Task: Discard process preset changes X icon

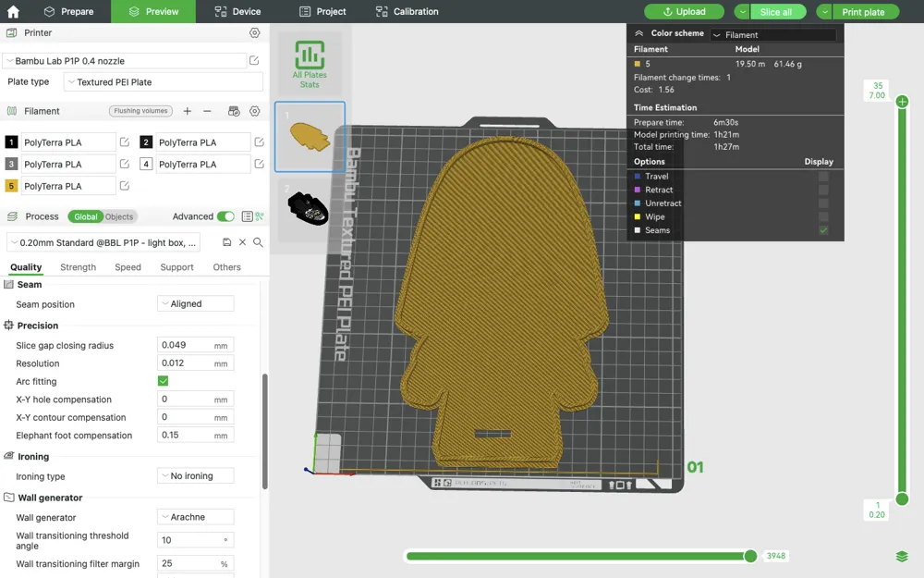Action: [242, 242]
